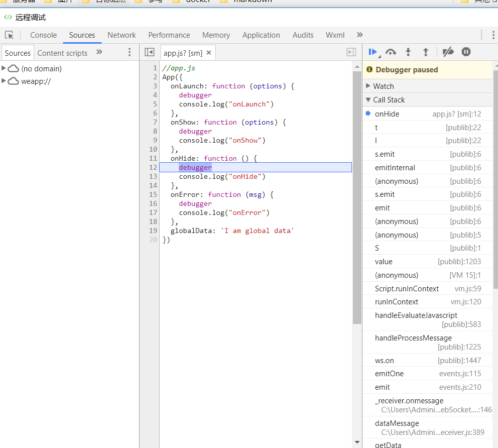Image resolution: width=498 pixels, height=448 pixels.
Task: Click line number 13 to set breakpoint
Action: coord(153,176)
